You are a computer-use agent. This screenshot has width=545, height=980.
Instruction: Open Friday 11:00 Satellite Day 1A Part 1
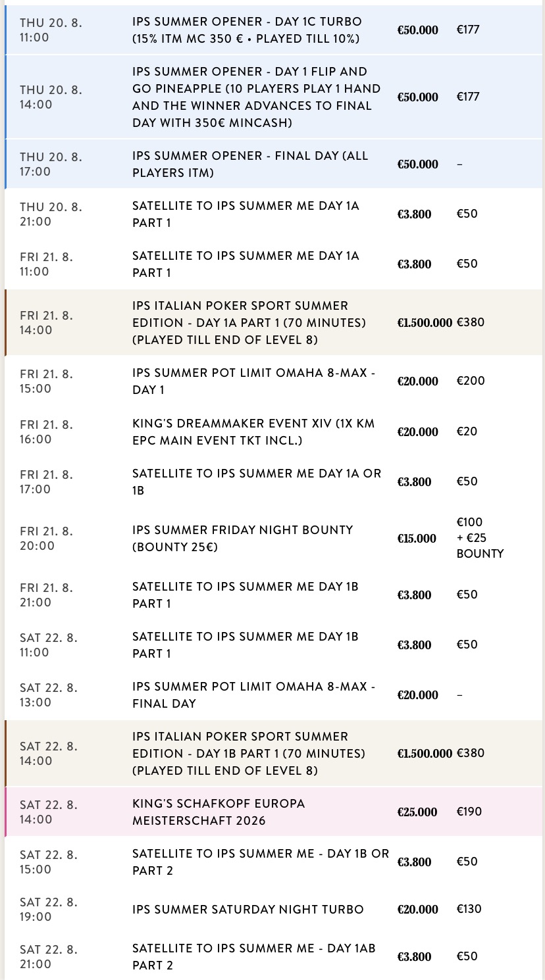273,264
